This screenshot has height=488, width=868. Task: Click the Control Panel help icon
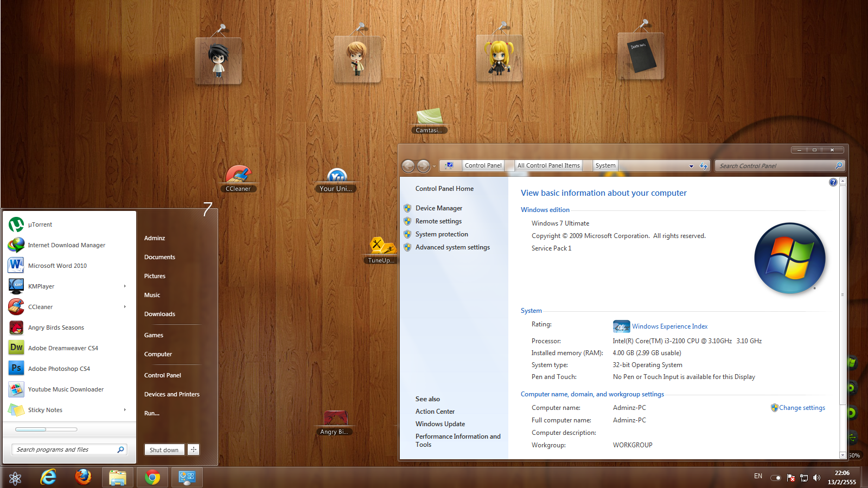coord(833,182)
